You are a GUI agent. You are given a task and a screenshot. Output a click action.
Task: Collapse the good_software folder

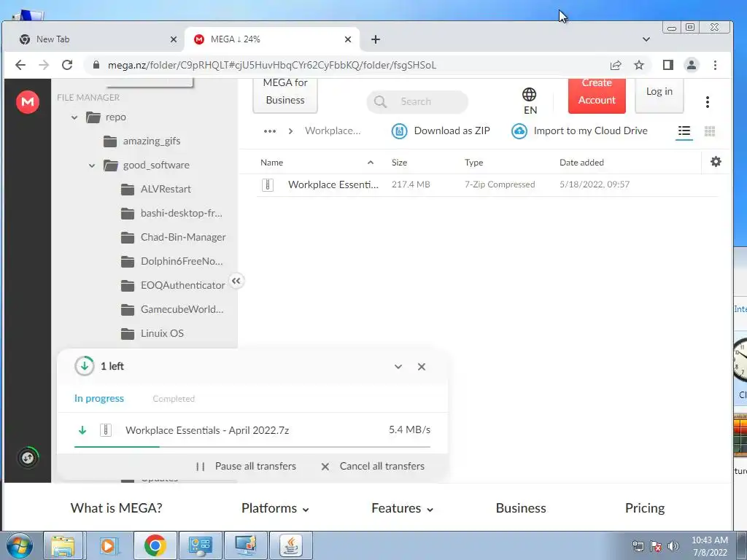(92, 166)
